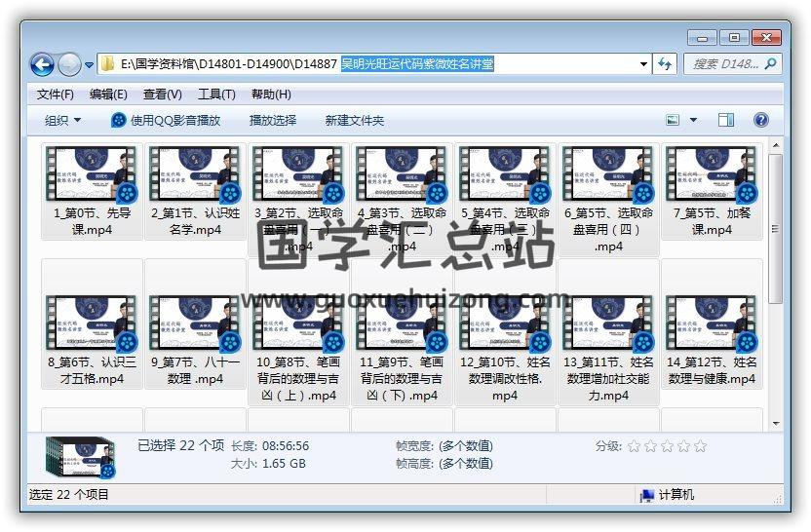Click 帧宽度 (多个数值) value
Image resolution: width=811 pixels, height=532 pixels.
(x=466, y=445)
